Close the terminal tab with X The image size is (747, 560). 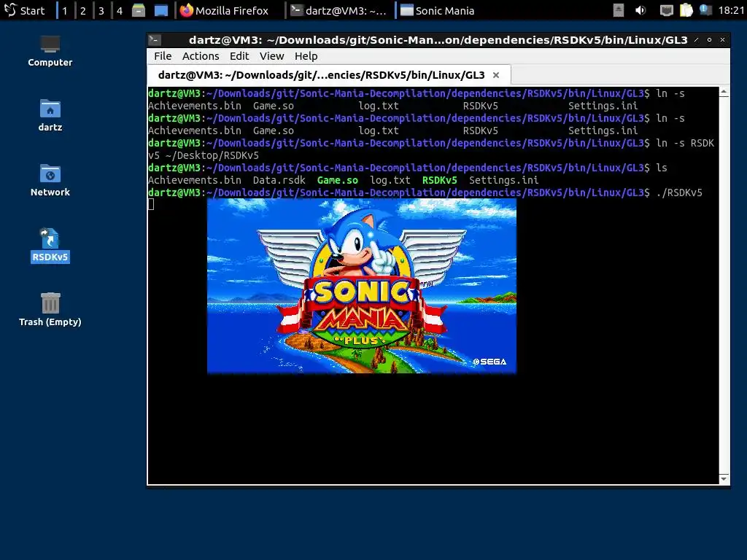coord(496,75)
